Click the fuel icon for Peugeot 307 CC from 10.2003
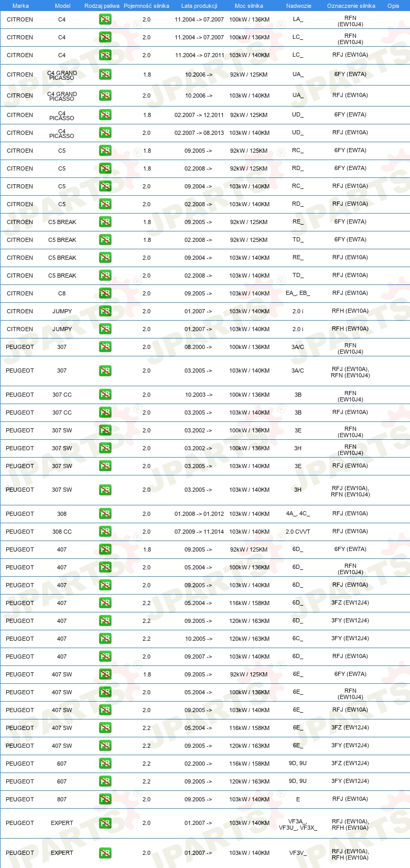 coord(105,395)
